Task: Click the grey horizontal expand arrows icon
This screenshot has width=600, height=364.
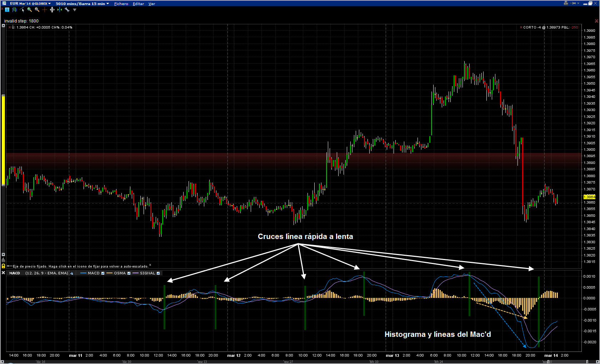Action: coord(52,10)
